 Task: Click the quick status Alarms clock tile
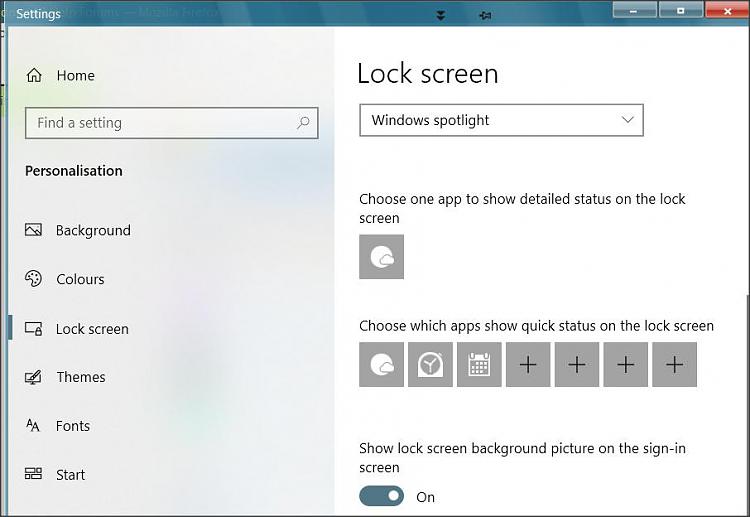tap(430, 364)
